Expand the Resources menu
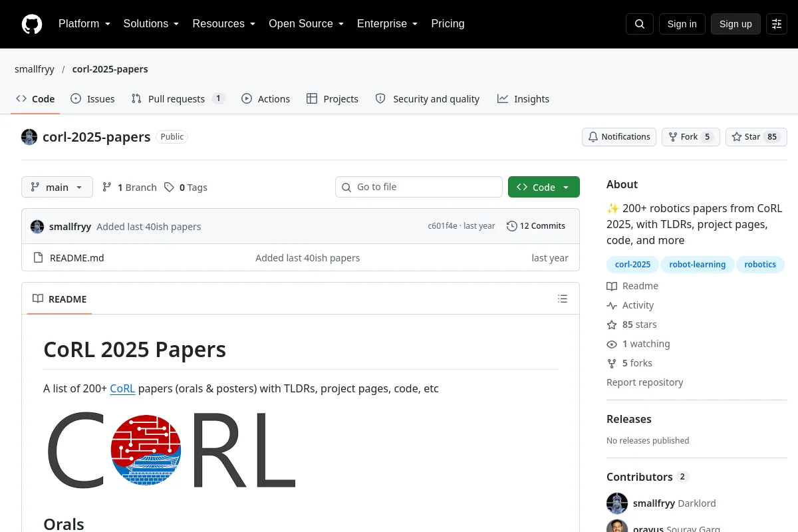Image resolution: width=798 pixels, height=532 pixels. [224, 24]
